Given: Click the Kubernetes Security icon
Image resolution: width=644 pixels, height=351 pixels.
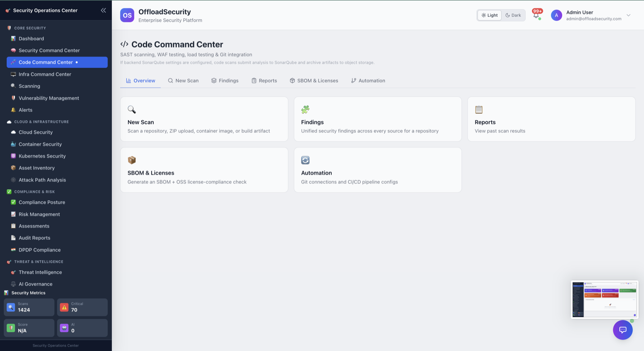Looking at the screenshot, I should [x=13, y=156].
